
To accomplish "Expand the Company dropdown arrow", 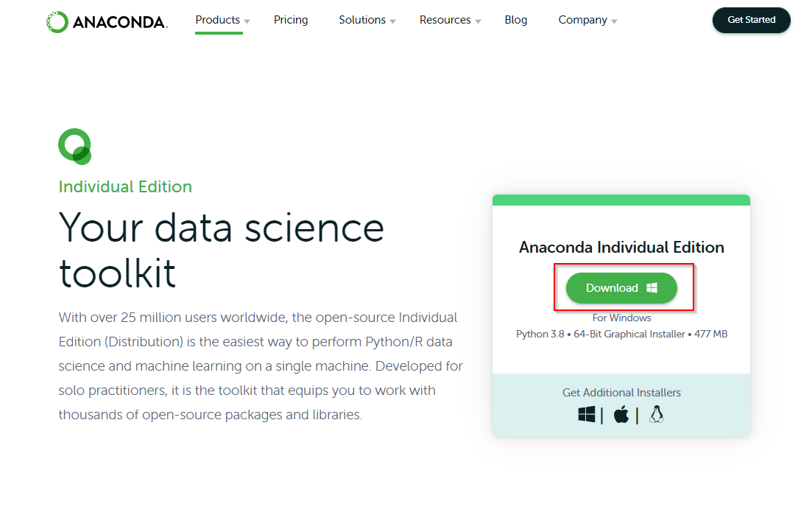I will point(615,21).
